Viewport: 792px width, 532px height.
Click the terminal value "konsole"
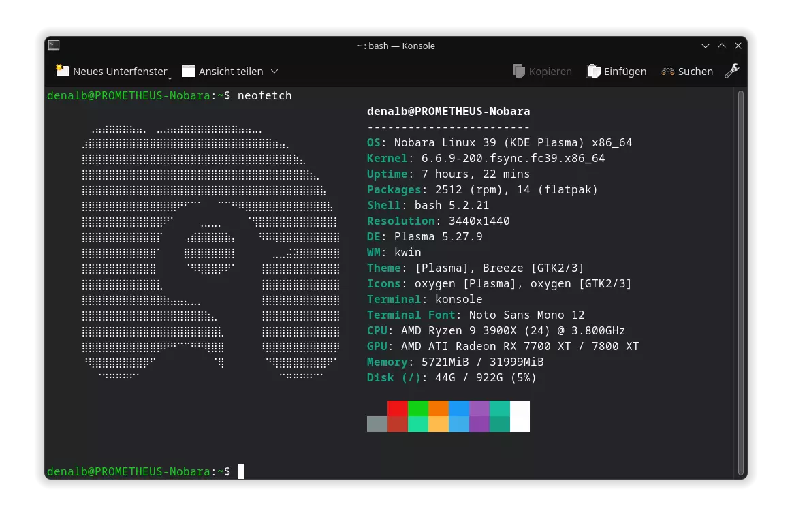458,299
